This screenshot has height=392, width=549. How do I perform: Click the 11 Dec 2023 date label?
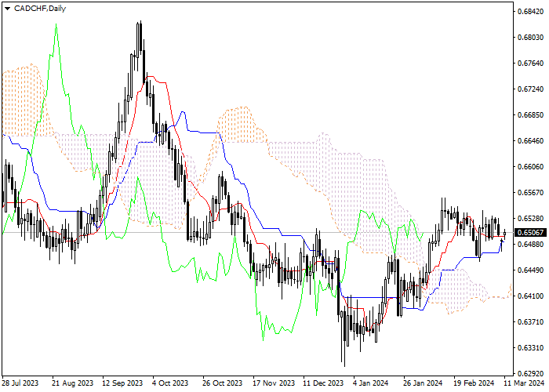(x=323, y=383)
